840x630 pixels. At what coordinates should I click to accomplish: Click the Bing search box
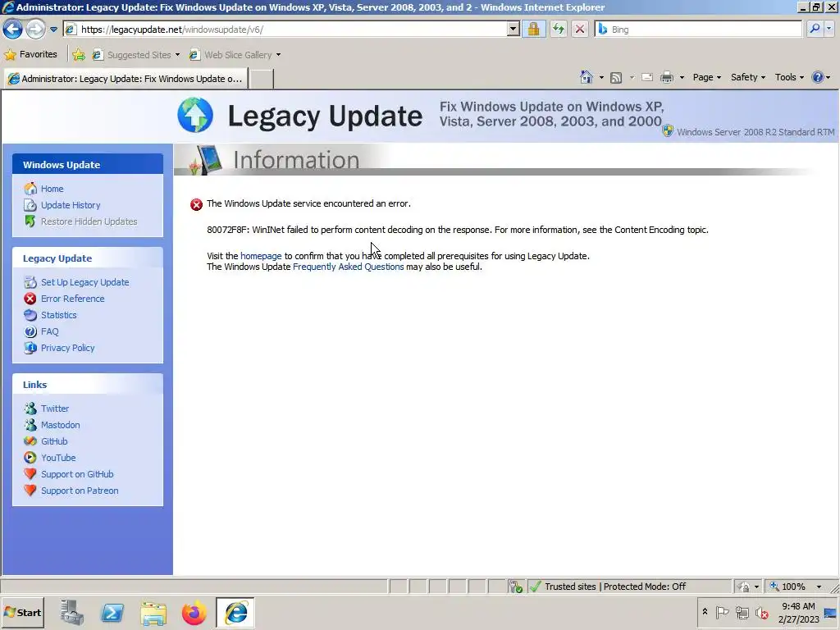[698, 30]
